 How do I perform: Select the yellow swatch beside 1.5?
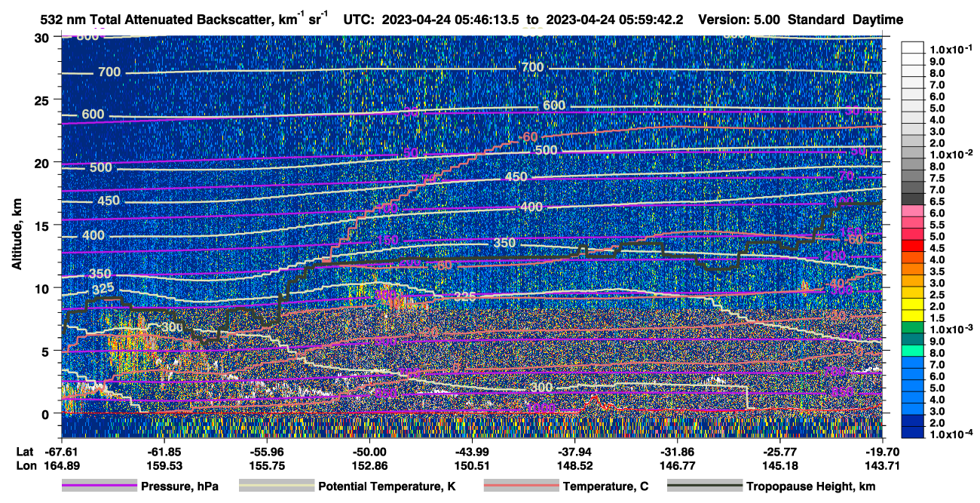click(913, 317)
